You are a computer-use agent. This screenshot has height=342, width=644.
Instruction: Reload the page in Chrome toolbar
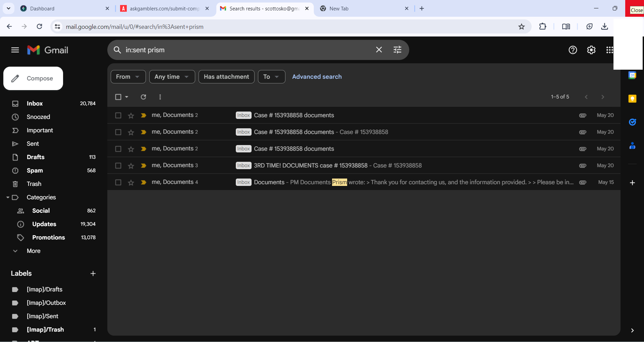(x=39, y=26)
